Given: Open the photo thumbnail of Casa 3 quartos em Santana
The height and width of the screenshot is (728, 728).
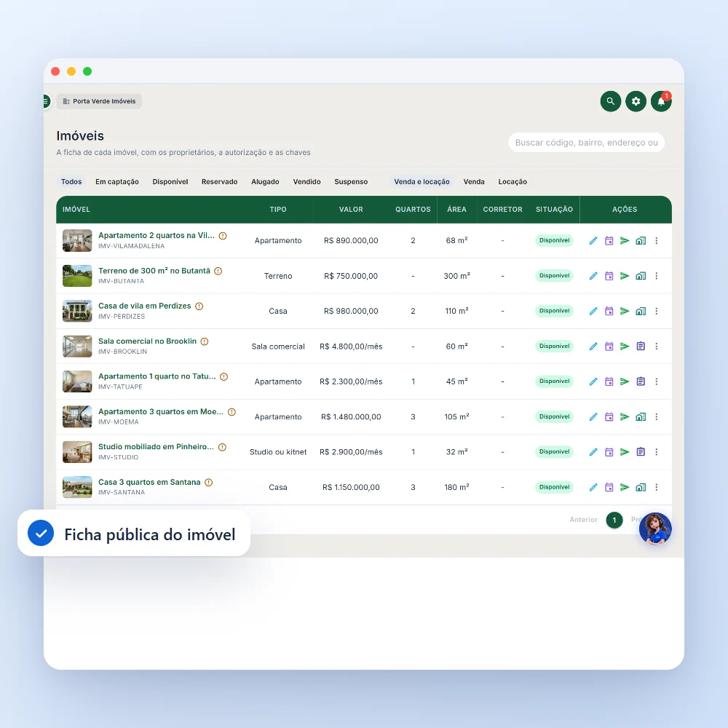Looking at the screenshot, I should [77, 487].
